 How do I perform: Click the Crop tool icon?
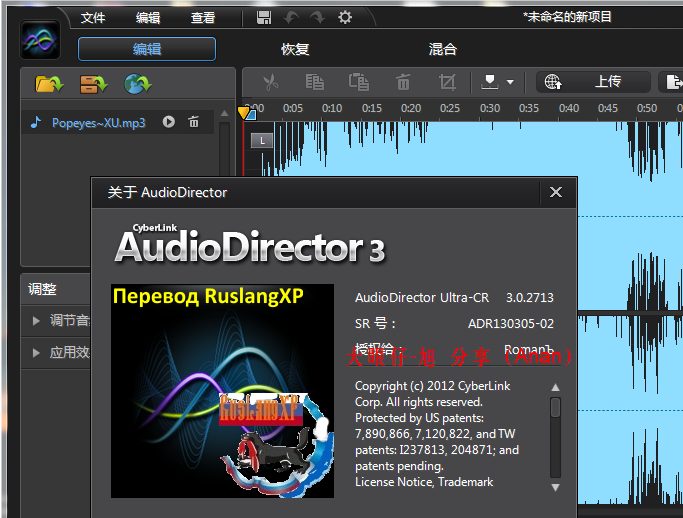[447, 82]
